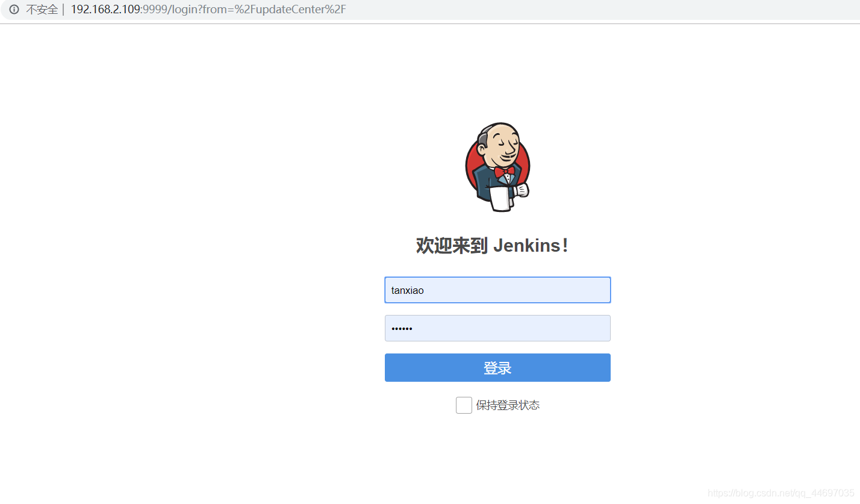Click the Jenkins butler logo
Image resolution: width=860 pixels, height=504 pixels.
(x=498, y=167)
